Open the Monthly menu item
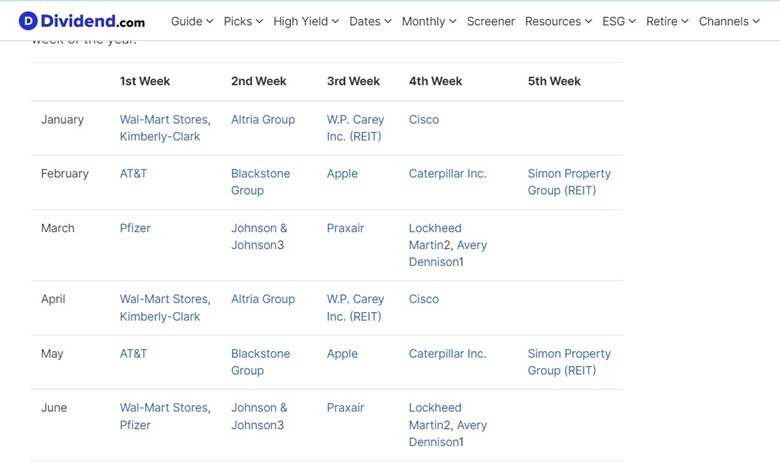This screenshot has width=780, height=463. (x=429, y=21)
